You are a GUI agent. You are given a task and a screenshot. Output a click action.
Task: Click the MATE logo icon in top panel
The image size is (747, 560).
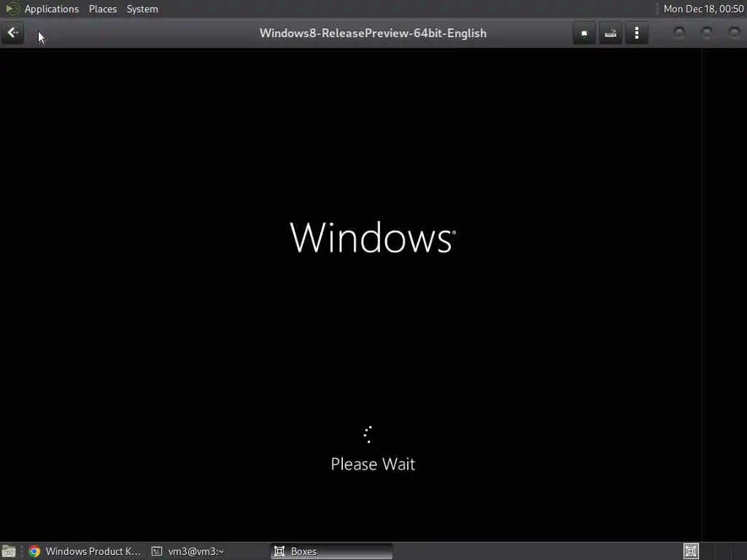pos(12,9)
